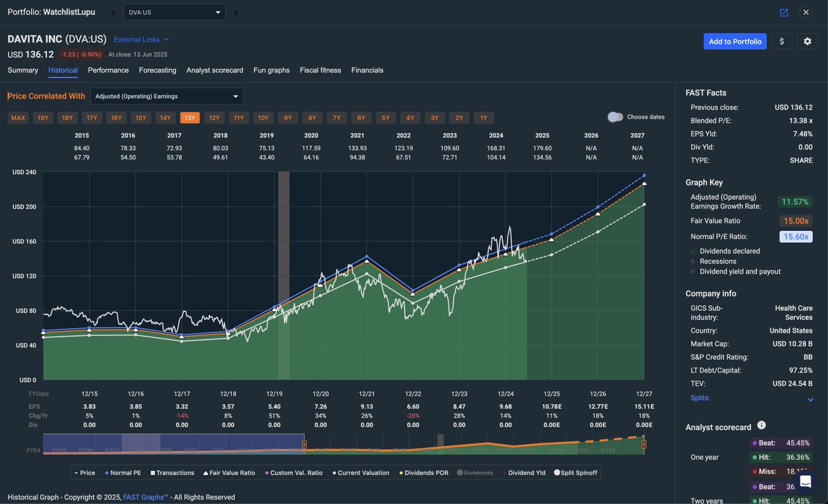Select the MAX time range button

18,118
